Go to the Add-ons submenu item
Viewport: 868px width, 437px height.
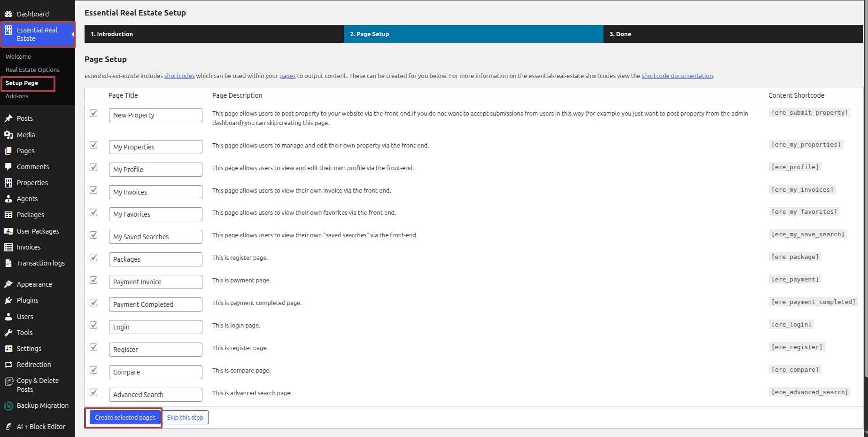point(17,96)
